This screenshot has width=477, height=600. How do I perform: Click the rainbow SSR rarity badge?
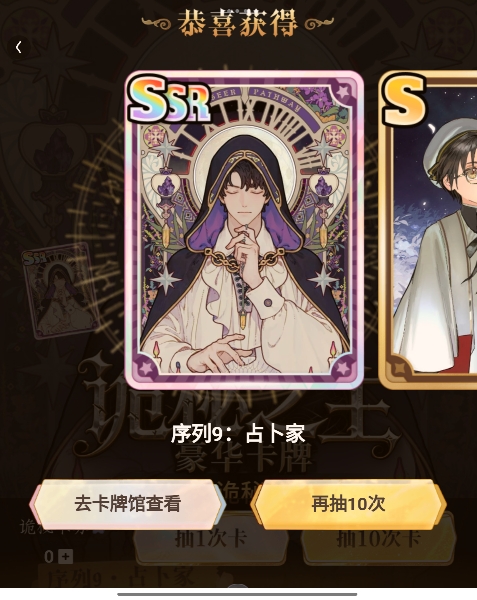169,99
